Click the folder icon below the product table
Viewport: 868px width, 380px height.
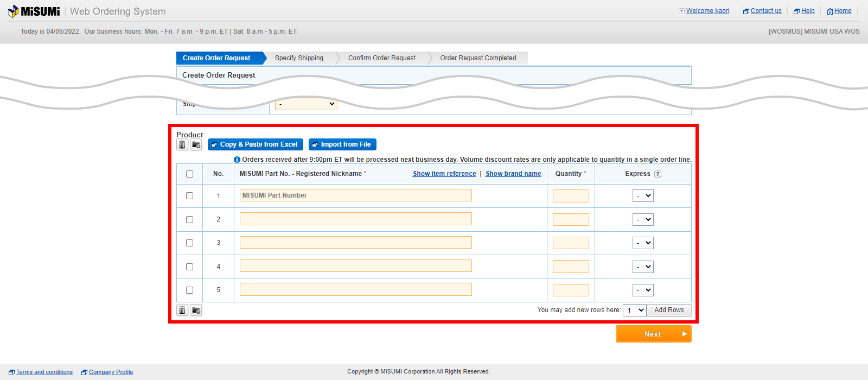point(196,311)
